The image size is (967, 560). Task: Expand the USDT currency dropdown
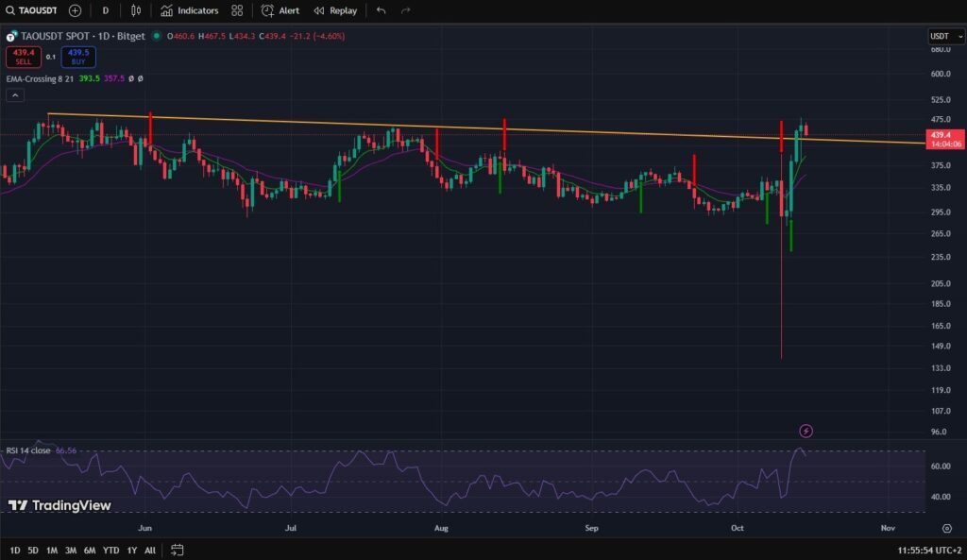coord(945,37)
